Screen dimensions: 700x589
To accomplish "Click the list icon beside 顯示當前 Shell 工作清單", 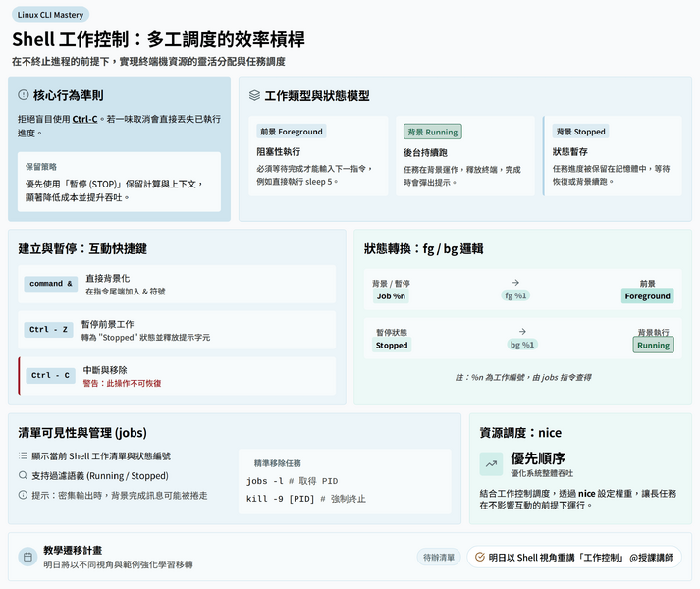I will [23, 455].
